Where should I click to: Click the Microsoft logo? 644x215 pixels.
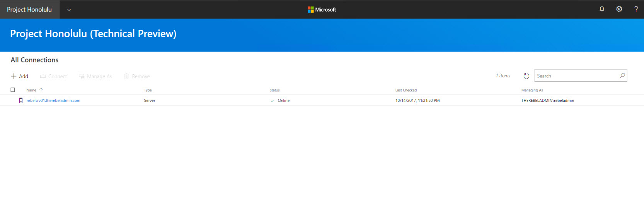(322, 10)
